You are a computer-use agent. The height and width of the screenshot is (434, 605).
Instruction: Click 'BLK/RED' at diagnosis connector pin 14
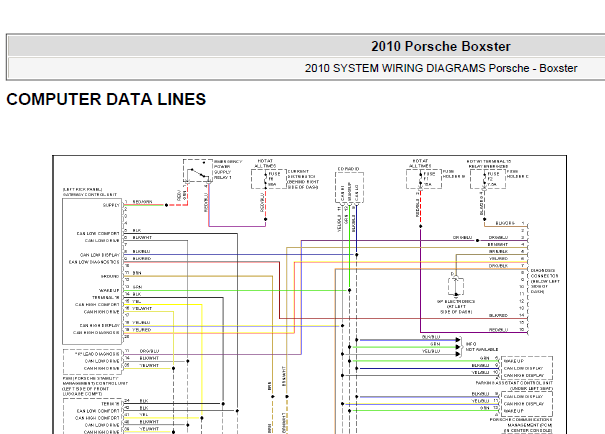coord(498,315)
